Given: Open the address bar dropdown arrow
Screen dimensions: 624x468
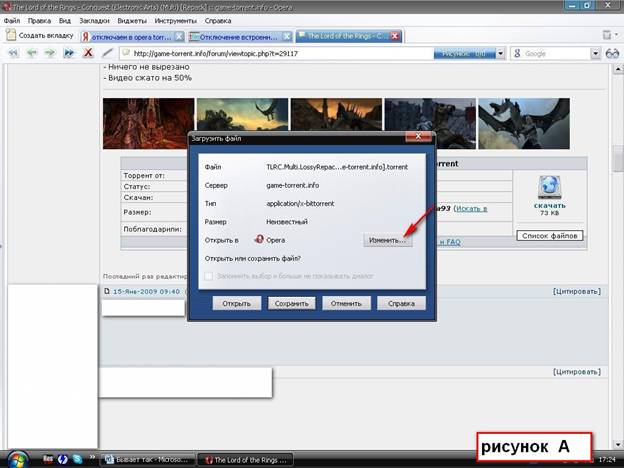Looking at the screenshot, I should click(501, 53).
